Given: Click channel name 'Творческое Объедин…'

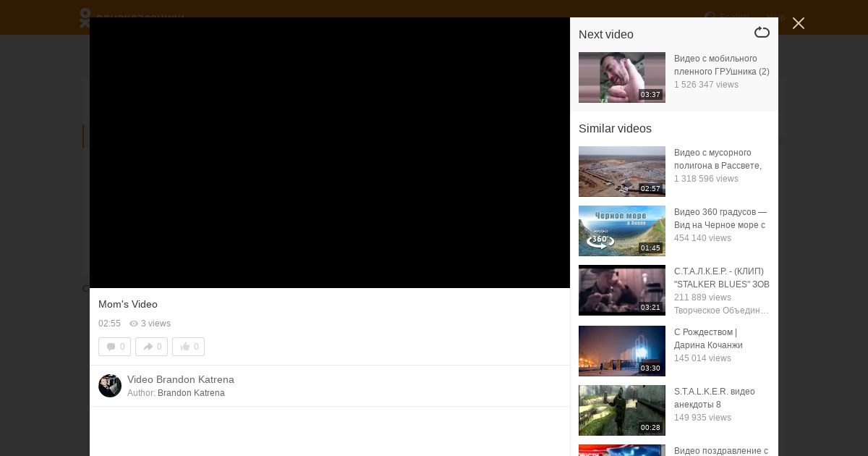Looking at the screenshot, I should 721,311.
